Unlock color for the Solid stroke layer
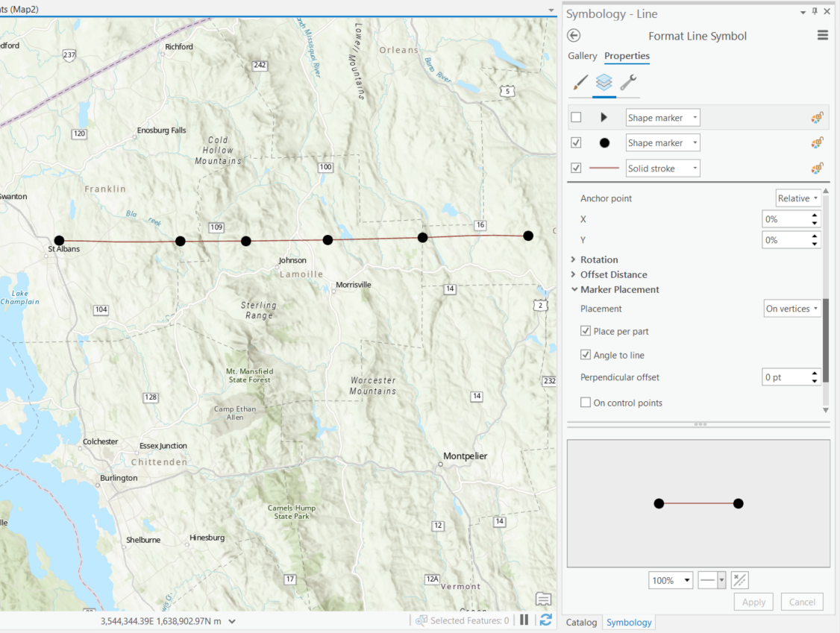Screen dimensions: 840x633 click(x=817, y=168)
